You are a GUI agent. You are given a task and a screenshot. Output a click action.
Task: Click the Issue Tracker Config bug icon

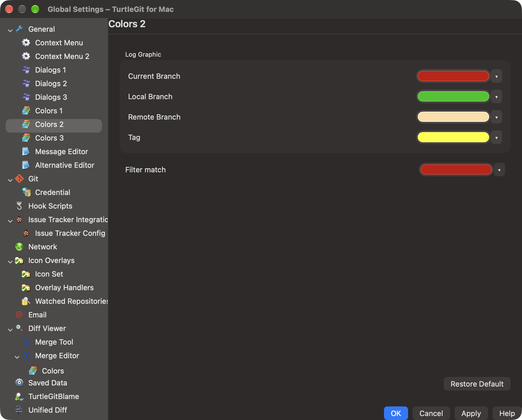click(x=26, y=233)
